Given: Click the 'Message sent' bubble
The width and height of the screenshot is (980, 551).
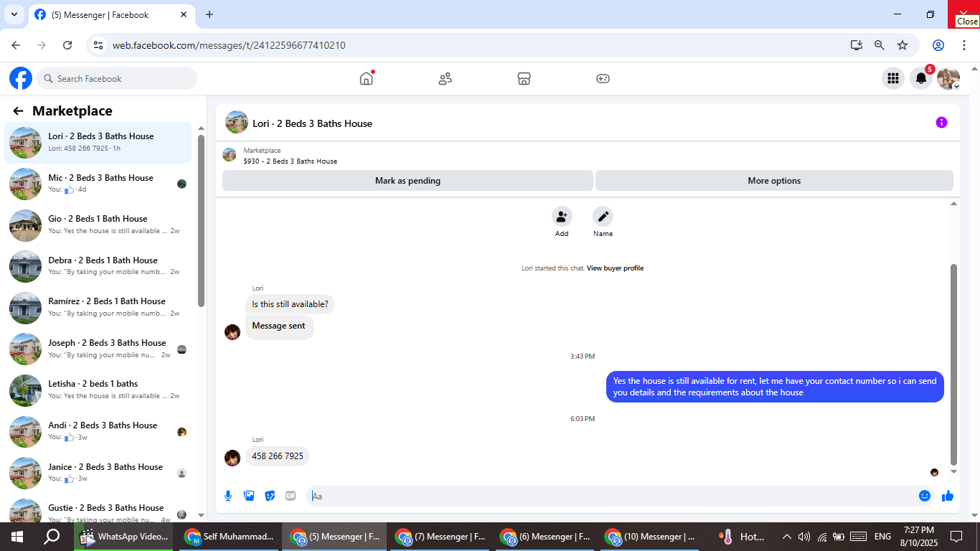Looking at the screenshot, I should 279,326.
